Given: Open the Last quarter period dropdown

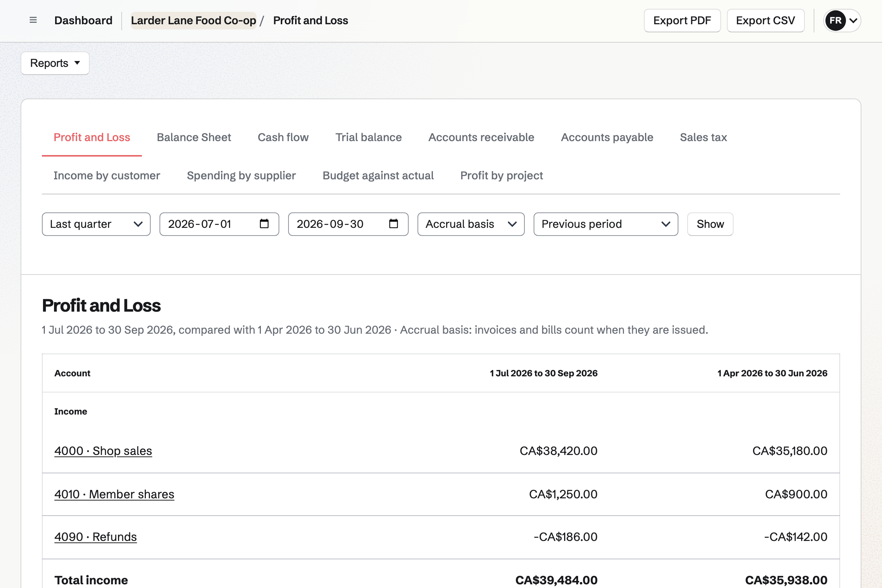Looking at the screenshot, I should (96, 224).
